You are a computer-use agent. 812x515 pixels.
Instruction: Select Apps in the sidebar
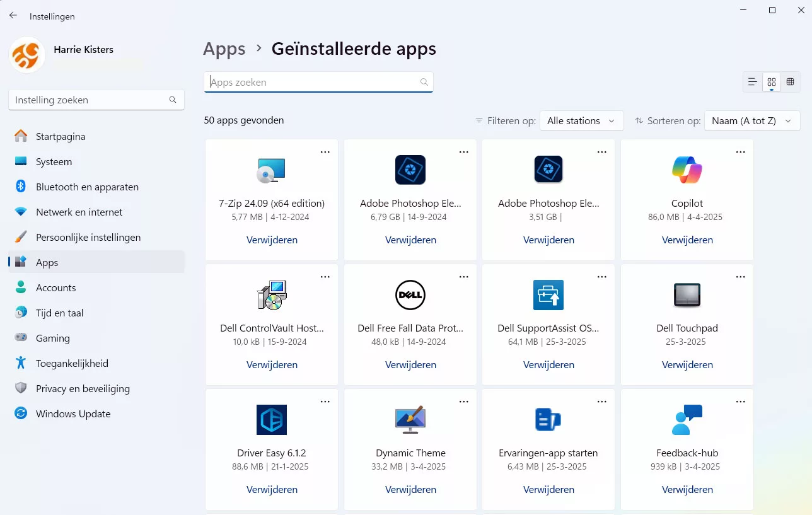pos(96,262)
